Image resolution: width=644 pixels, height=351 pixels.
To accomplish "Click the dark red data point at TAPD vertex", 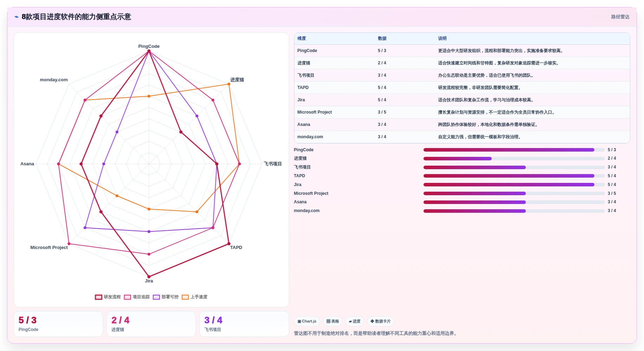I will click(x=229, y=244).
